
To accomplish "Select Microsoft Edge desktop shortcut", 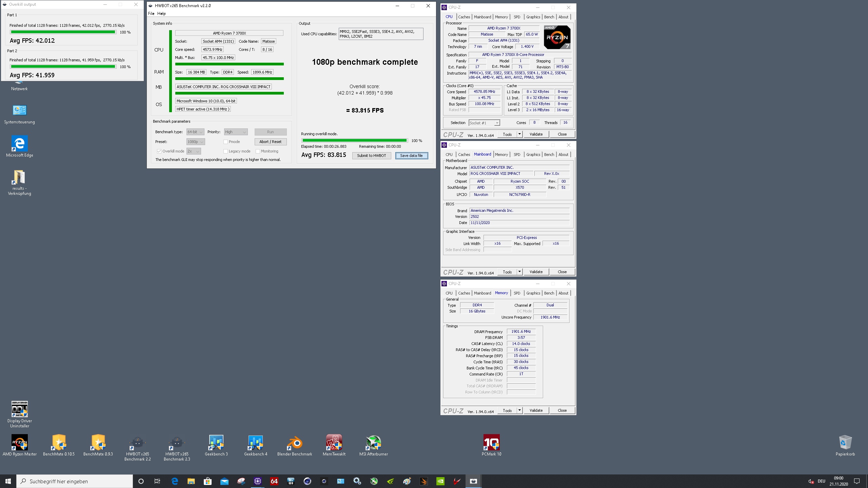I will pos(19,146).
